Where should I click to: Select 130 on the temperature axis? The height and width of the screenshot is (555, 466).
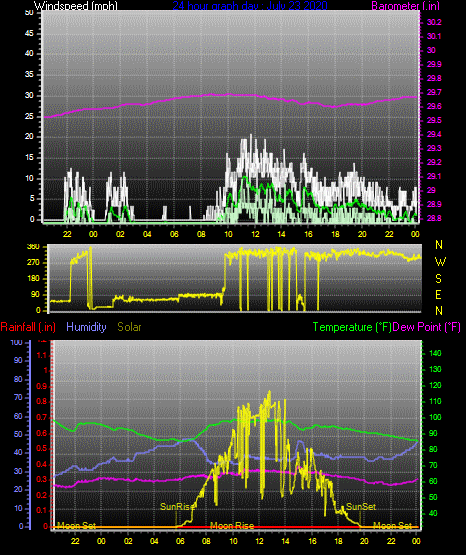[435, 369]
